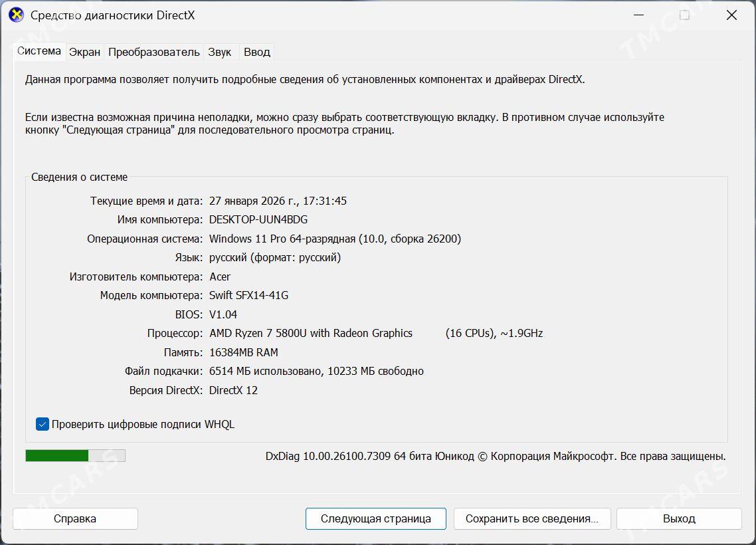
Task: Close the window with the X icon
Action: pyautogui.click(x=731, y=15)
